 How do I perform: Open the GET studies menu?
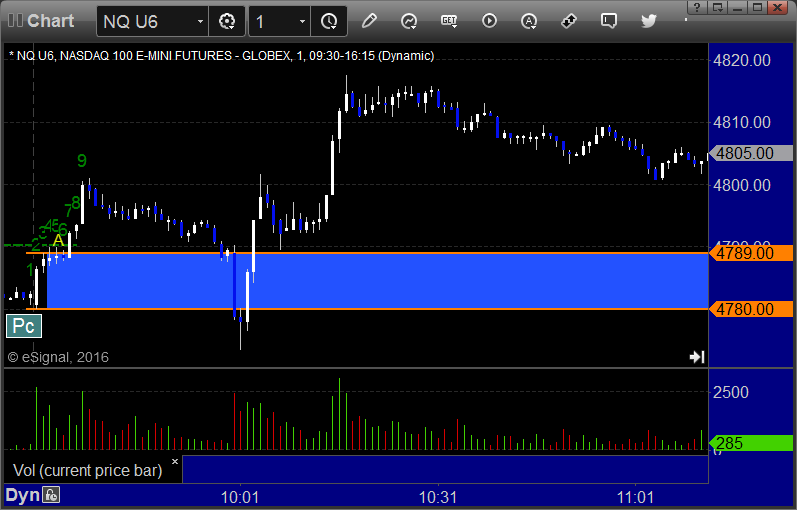[449, 21]
